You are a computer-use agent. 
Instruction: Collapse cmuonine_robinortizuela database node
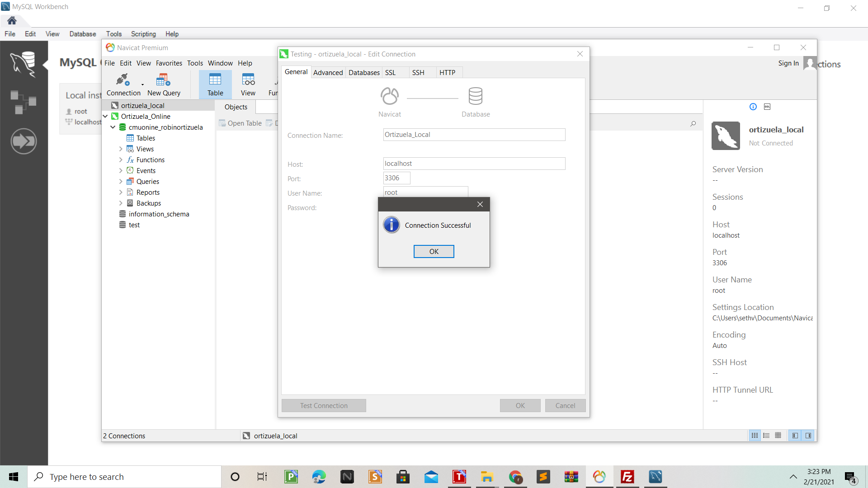(x=113, y=127)
